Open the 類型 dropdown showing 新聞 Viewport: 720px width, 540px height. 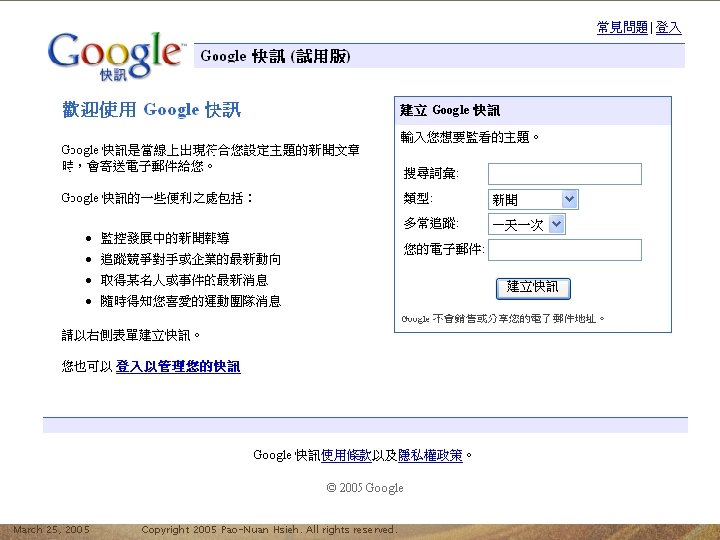pos(533,199)
